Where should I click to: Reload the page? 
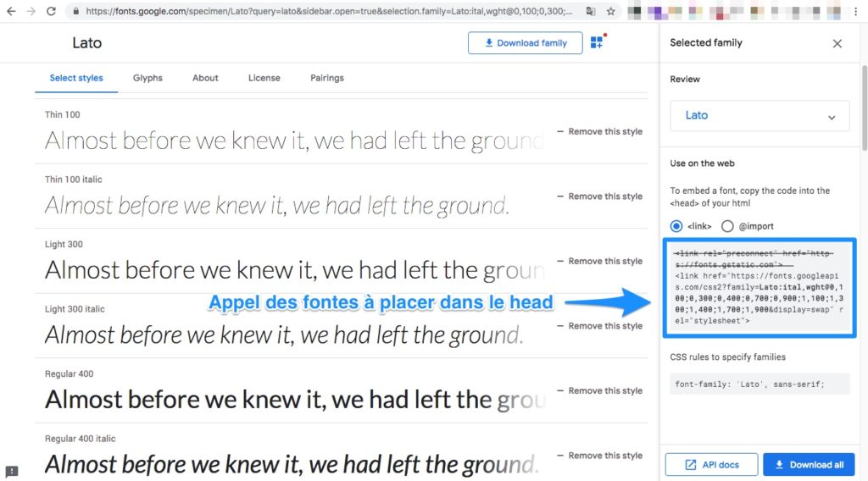[x=51, y=11]
